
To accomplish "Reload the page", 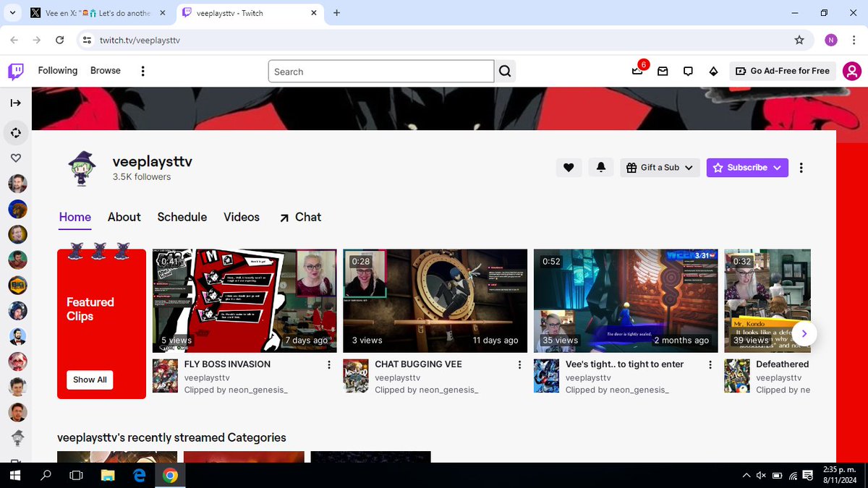I will click(59, 40).
